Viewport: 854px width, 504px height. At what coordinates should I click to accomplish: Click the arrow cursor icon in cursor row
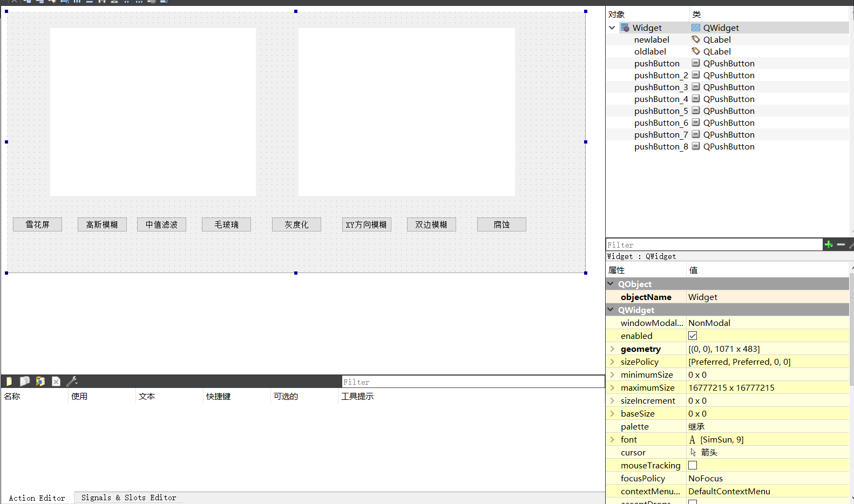693,452
